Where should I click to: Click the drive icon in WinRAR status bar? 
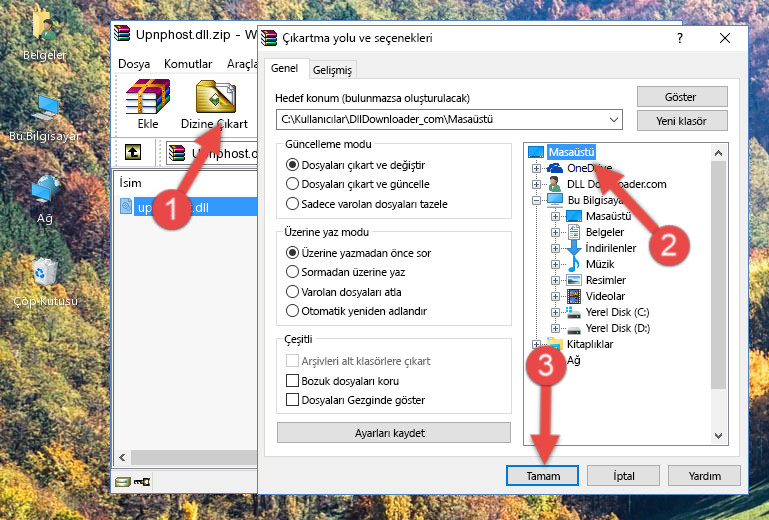pos(123,482)
